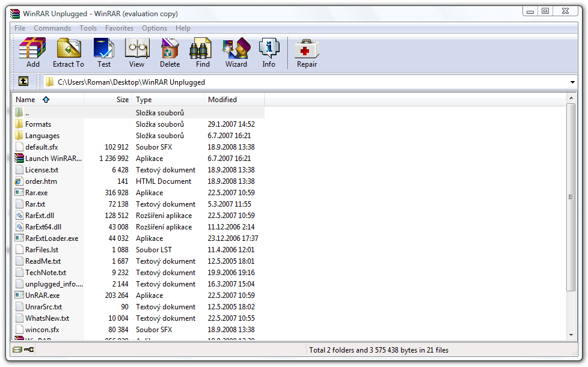This screenshot has width=588, height=367.
Task: Click the drive icon in status bar
Action: tap(17, 350)
